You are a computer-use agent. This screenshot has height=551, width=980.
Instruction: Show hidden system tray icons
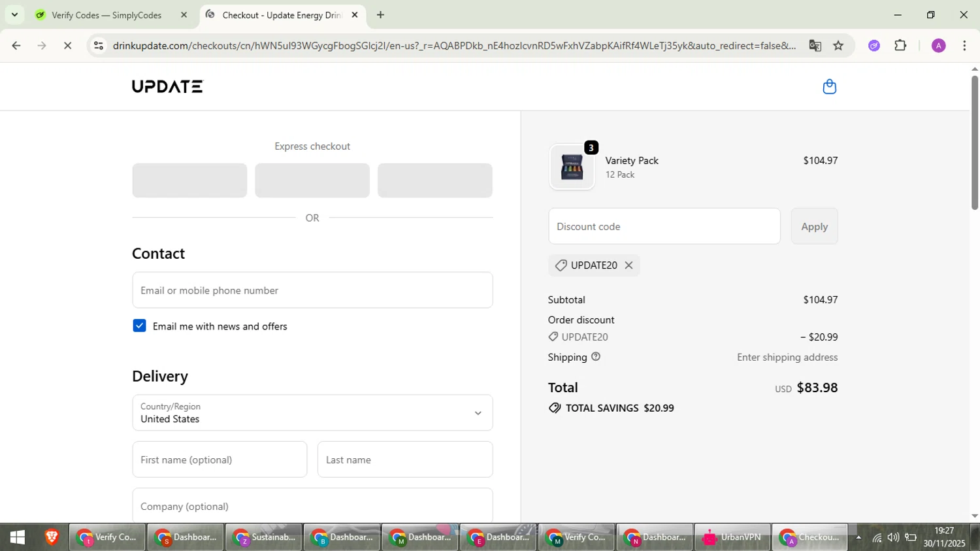pyautogui.click(x=858, y=538)
